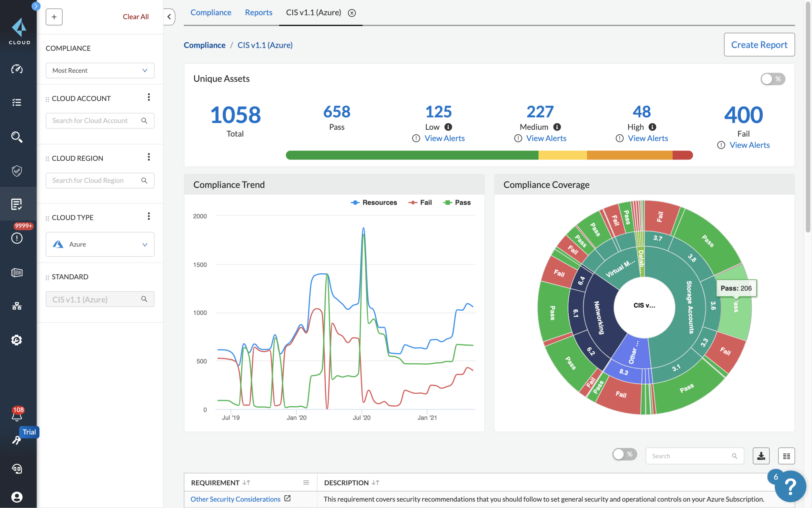Switch to the Reports tab
This screenshot has width=812, height=508.
259,12
